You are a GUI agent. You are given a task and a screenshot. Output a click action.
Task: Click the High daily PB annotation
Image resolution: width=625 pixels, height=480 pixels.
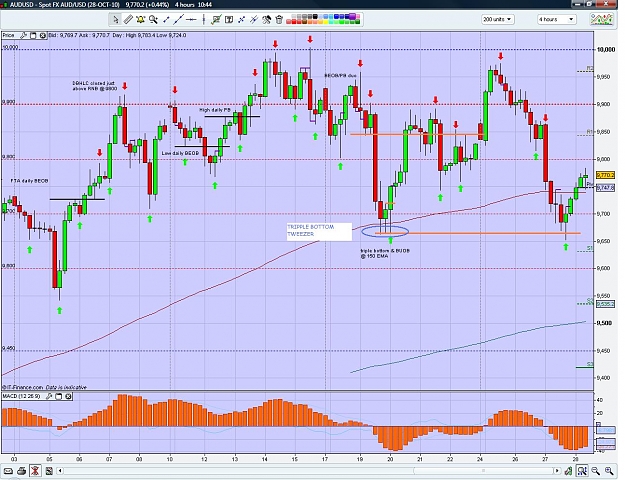click(x=215, y=110)
